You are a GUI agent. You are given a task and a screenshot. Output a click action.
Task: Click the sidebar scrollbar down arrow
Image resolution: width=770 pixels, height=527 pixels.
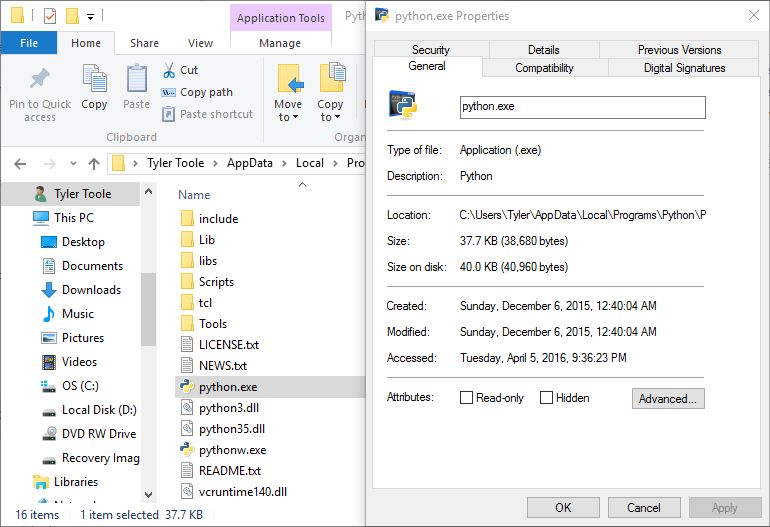pos(148,495)
